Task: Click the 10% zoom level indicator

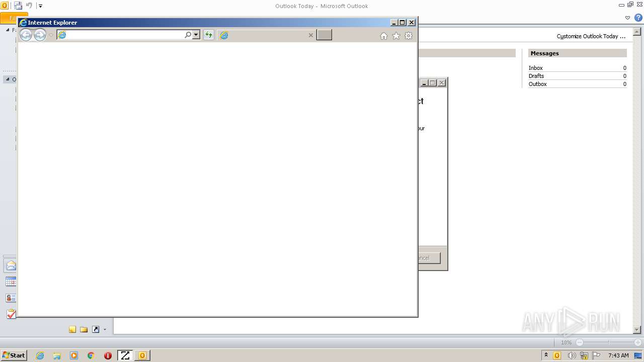Action: coord(566,342)
